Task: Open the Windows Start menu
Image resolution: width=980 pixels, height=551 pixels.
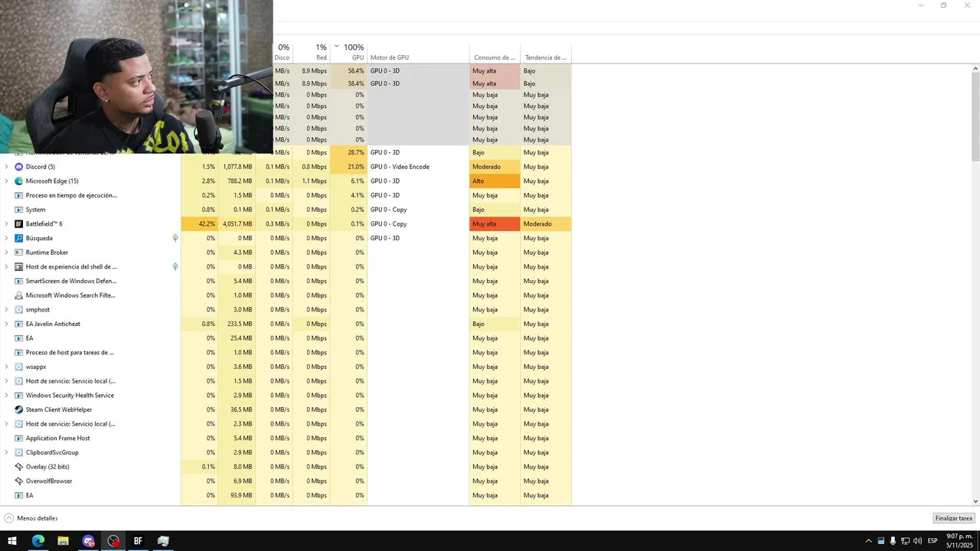Action: pos(12,541)
